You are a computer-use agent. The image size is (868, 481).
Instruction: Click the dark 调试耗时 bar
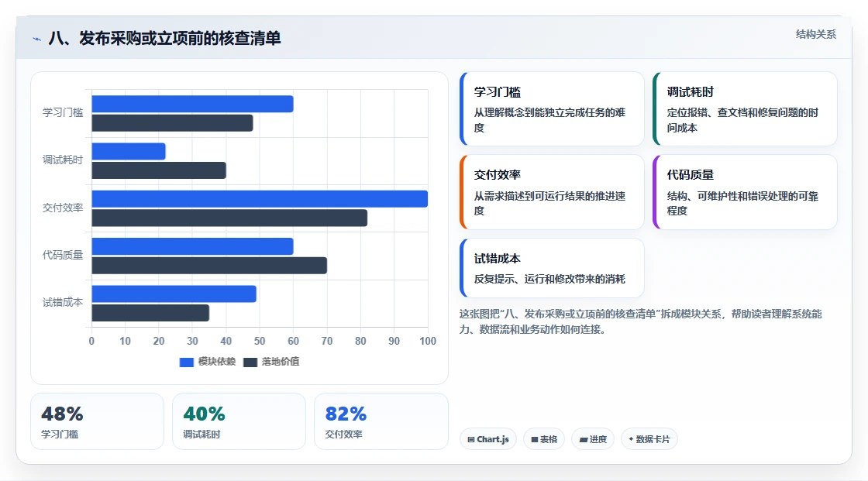159,170
